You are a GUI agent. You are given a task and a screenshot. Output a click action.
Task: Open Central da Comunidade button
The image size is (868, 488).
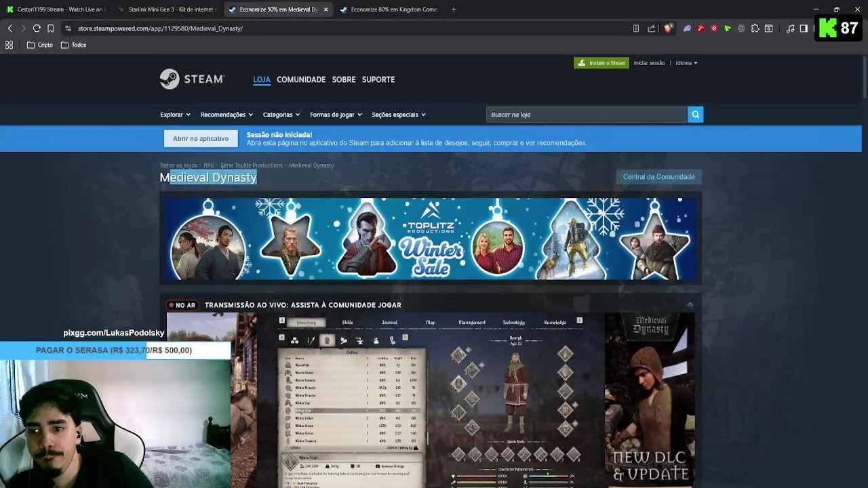point(658,177)
